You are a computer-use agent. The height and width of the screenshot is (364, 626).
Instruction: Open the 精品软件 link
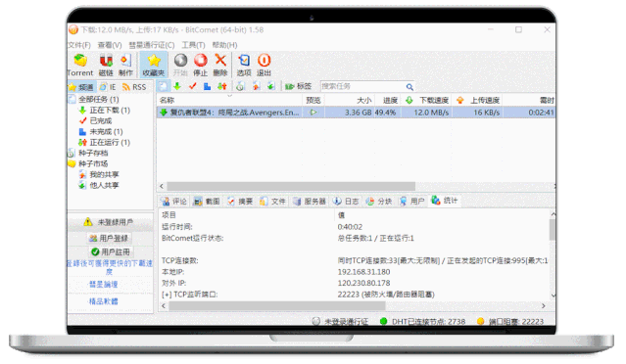pyautogui.click(x=104, y=301)
